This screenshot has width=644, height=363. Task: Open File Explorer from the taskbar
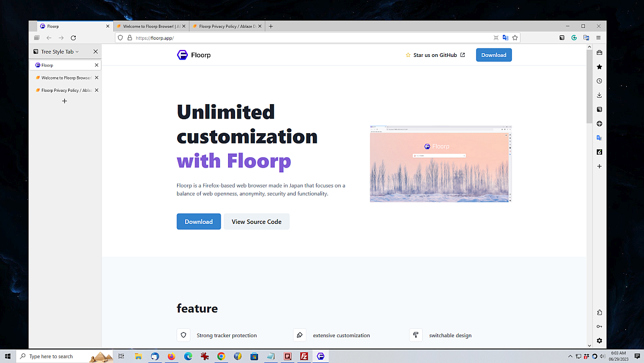pos(138,356)
